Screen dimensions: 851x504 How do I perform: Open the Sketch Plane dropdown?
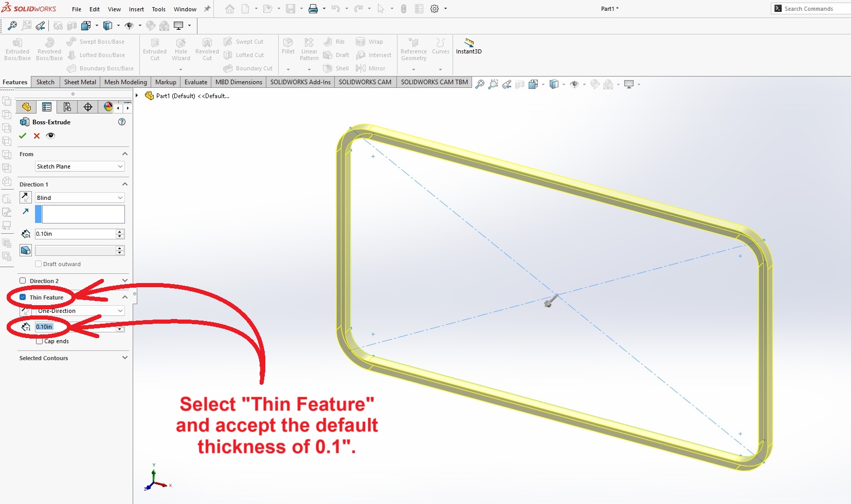(x=80, y=166)
